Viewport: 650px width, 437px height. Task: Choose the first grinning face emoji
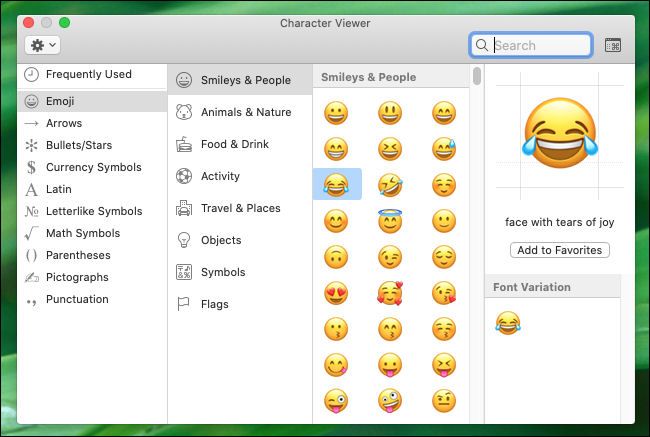[x=336, y=113]
